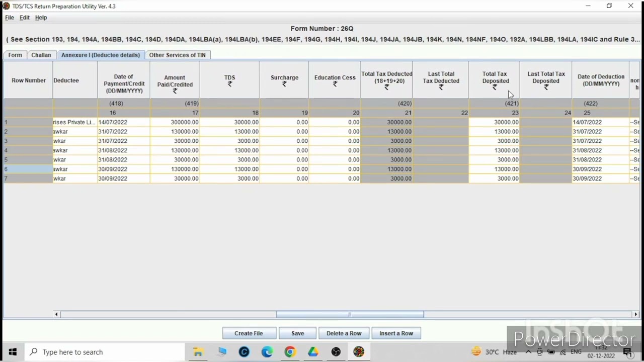Open Other Services of TIN tab

[x=177, y=55]
